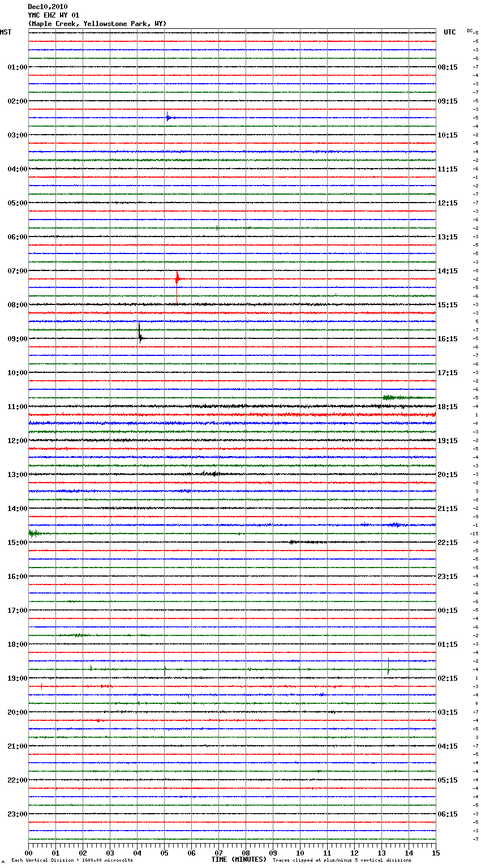Select the 12:00 MST time label

(18, 441)
